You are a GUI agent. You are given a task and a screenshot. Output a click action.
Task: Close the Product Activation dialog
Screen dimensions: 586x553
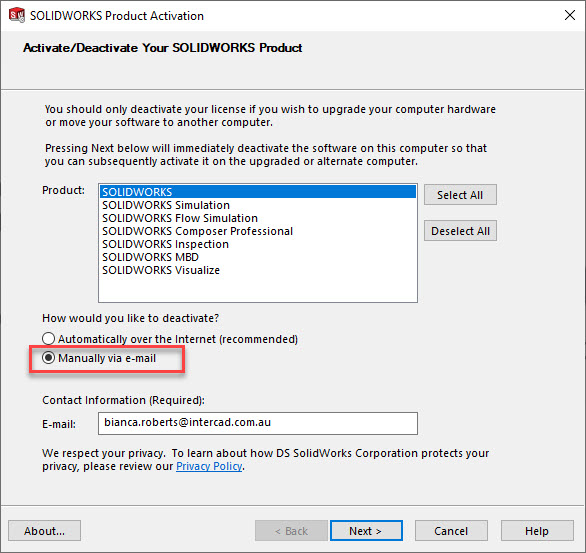tap(570, 15)
